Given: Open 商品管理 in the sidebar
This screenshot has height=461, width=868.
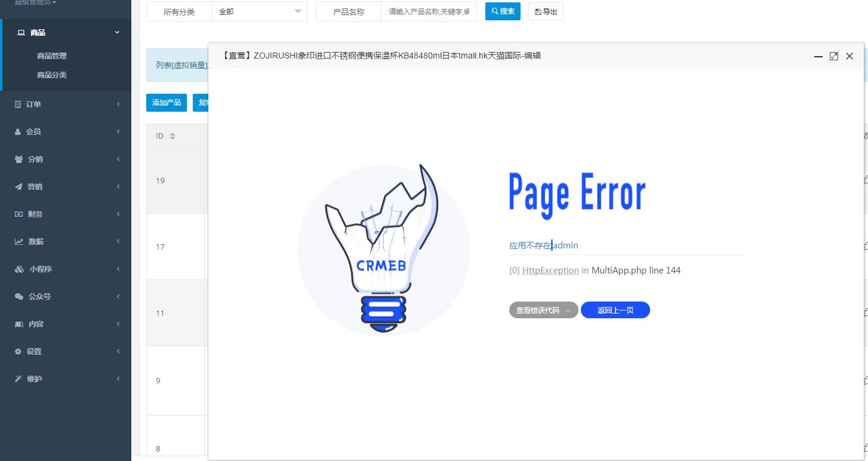Looking at the screenshot, I should [52, 56].
